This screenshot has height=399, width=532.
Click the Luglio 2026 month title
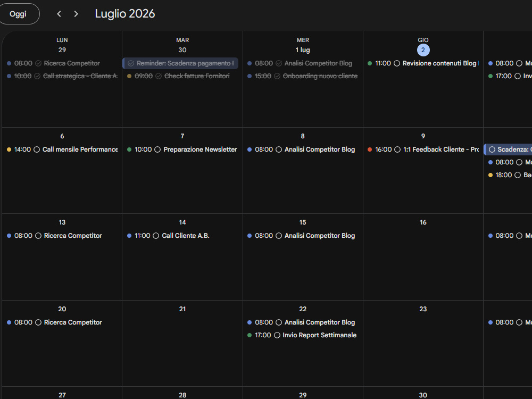tap(125, 14)
